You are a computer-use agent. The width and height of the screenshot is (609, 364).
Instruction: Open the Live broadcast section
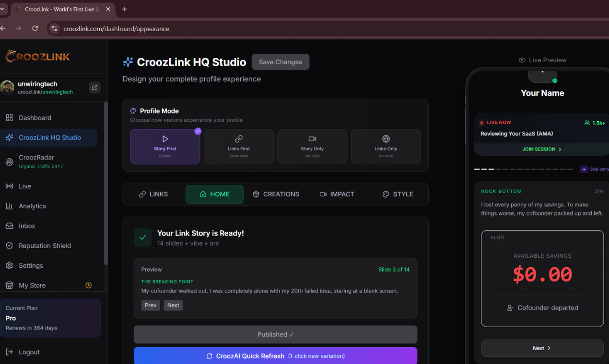(x=29, y=186)
